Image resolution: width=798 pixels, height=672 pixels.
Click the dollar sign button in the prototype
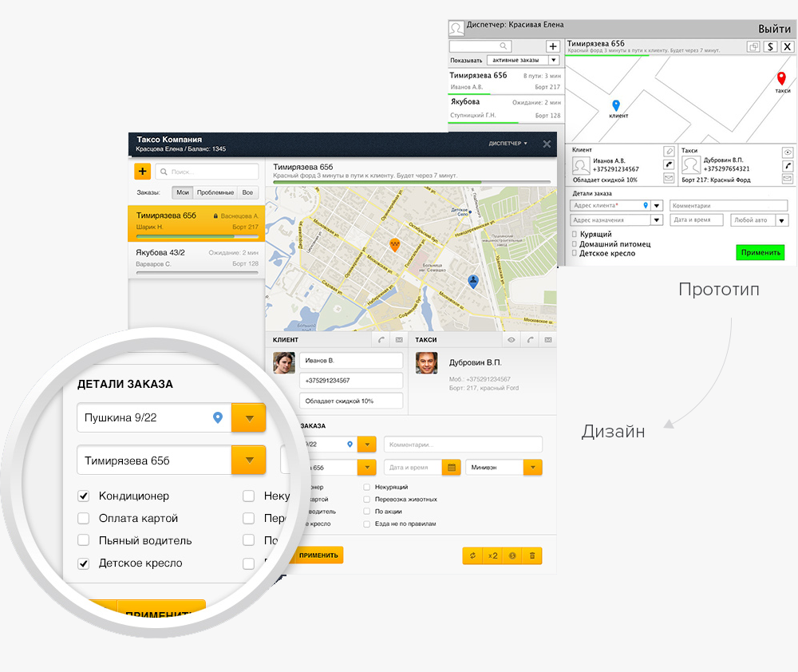[x=770, y=47]
